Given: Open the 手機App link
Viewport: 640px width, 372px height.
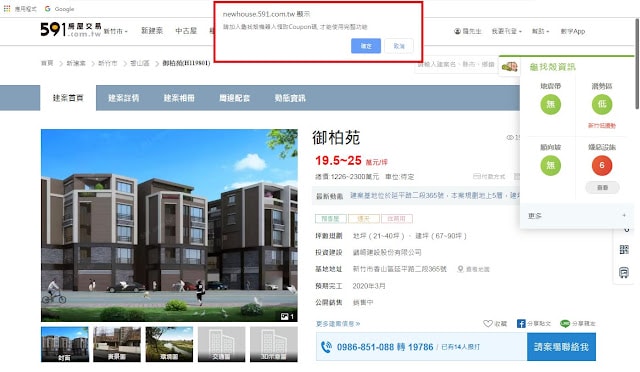Looking at the screenshot, I should click(x=573, y=31).
